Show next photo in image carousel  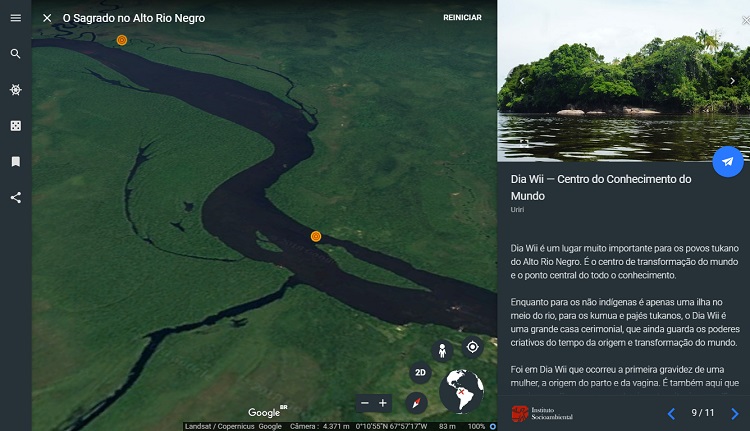tap(732, 81)
